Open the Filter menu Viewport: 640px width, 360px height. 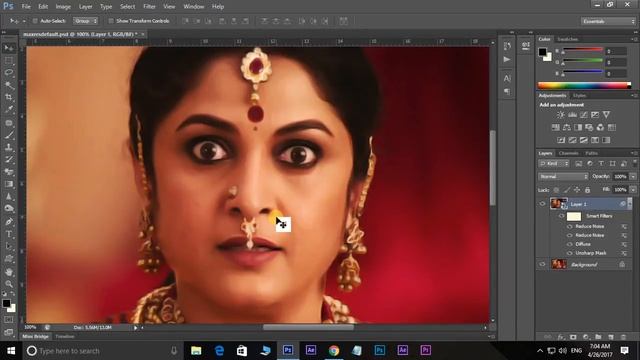tap(149, 7)
